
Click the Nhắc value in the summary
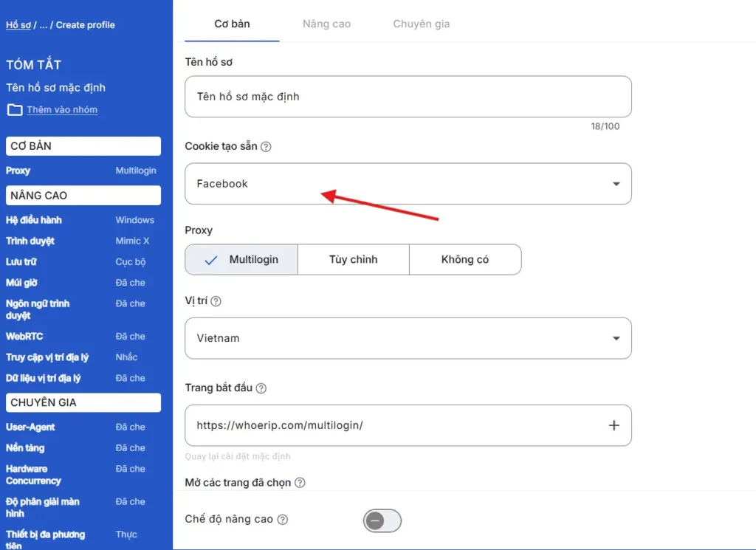tap(126, 357)
